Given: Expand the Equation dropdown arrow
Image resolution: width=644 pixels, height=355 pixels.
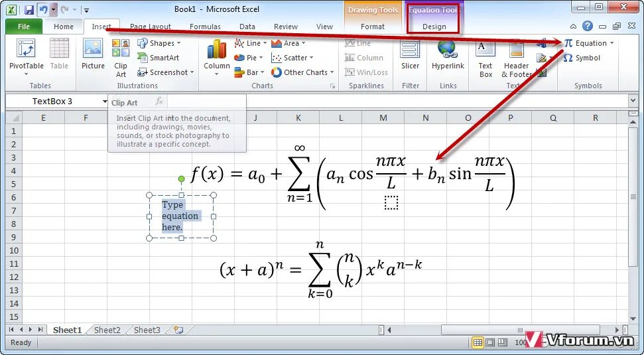Looking at the screenshot, I should point(612,43).
